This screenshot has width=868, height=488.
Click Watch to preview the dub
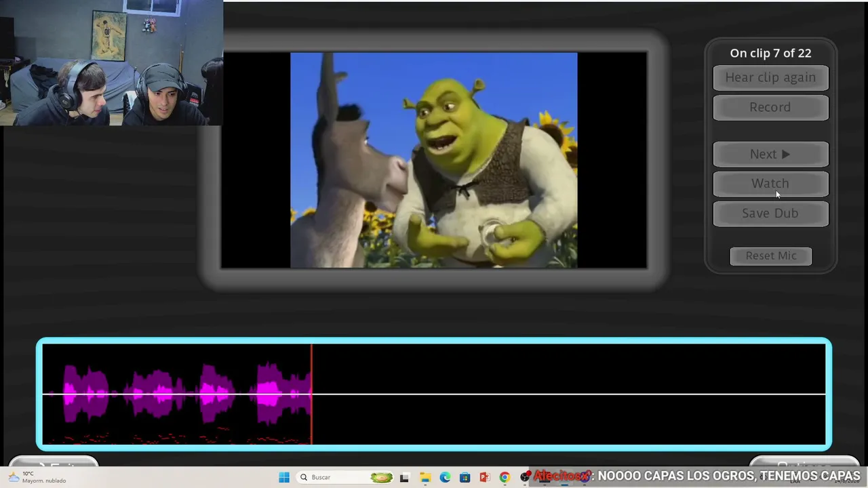click(x=770, y=184)
